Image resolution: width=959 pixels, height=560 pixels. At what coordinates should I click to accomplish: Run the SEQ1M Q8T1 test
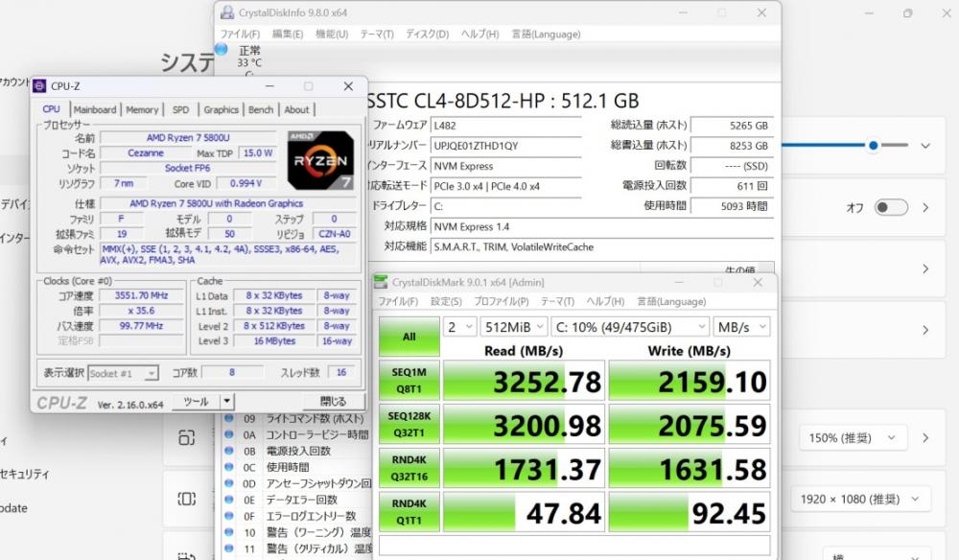pos(409,381)
